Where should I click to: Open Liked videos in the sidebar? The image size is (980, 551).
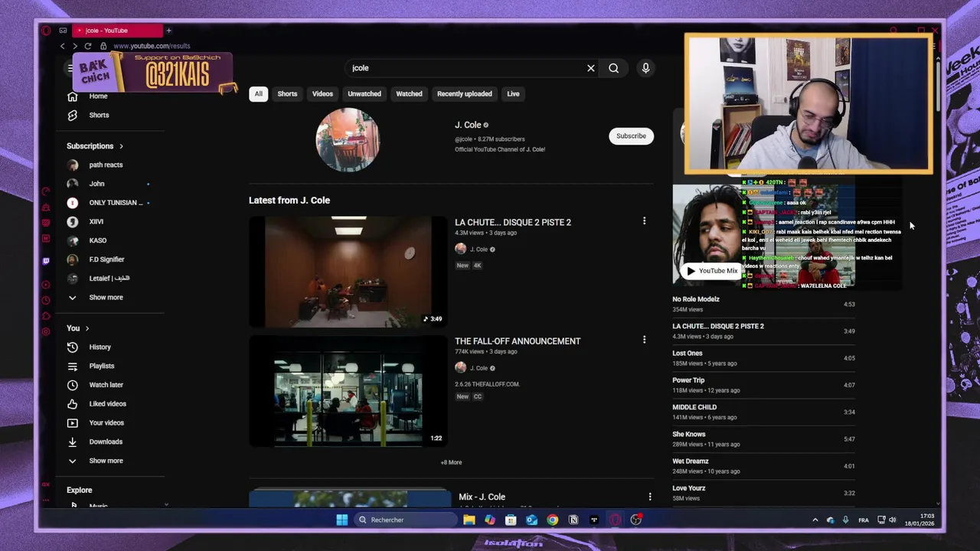coord(107,403)
